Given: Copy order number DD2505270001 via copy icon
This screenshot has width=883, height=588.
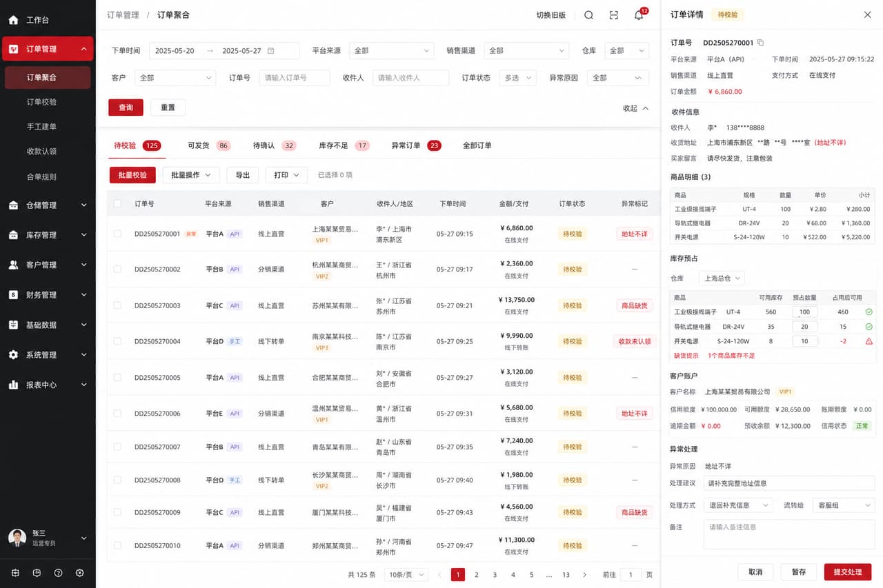Looking at the screenshot, I should point(760,43).
